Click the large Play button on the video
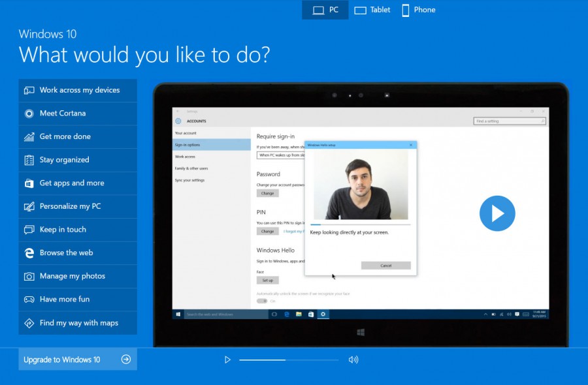The image size is (588, 385). (497, 213)
